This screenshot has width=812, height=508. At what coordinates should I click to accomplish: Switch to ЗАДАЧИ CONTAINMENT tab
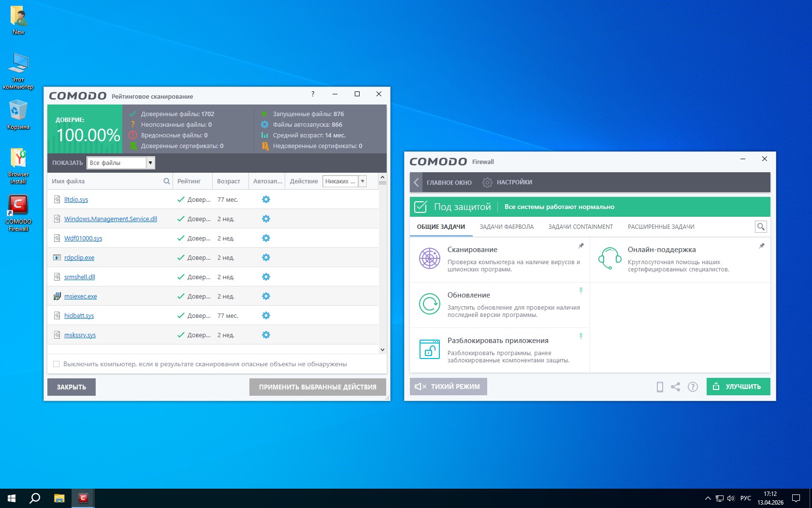580,226
